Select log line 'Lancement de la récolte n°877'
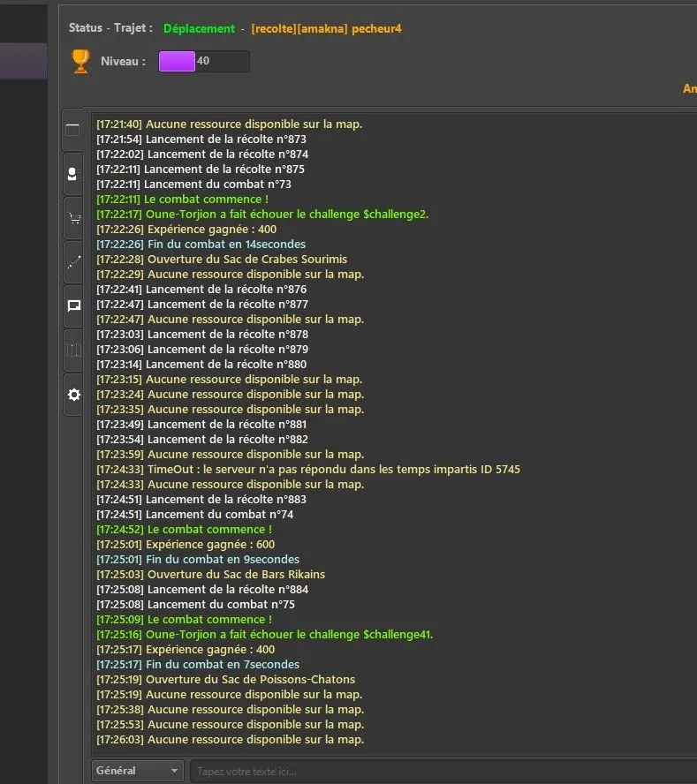The width and height of the screenshot is (697, 784). tap(202, 304)
